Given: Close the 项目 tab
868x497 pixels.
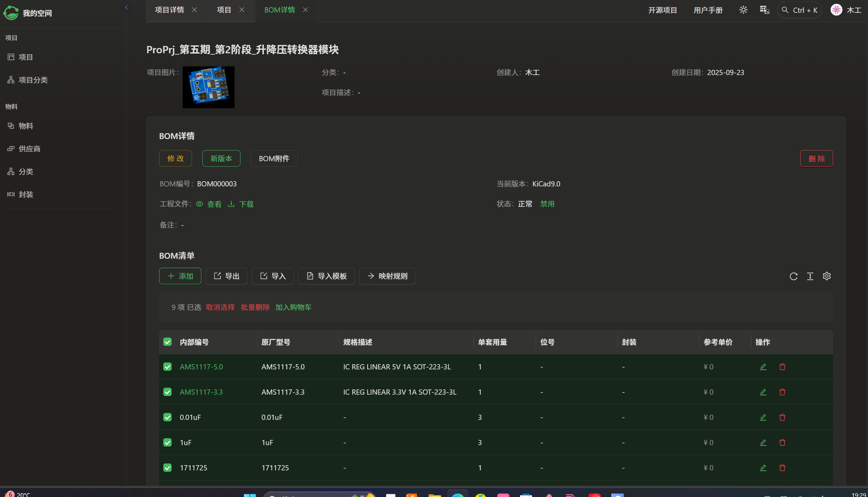Looking at the screenshot, I should [x=242, y=10].
